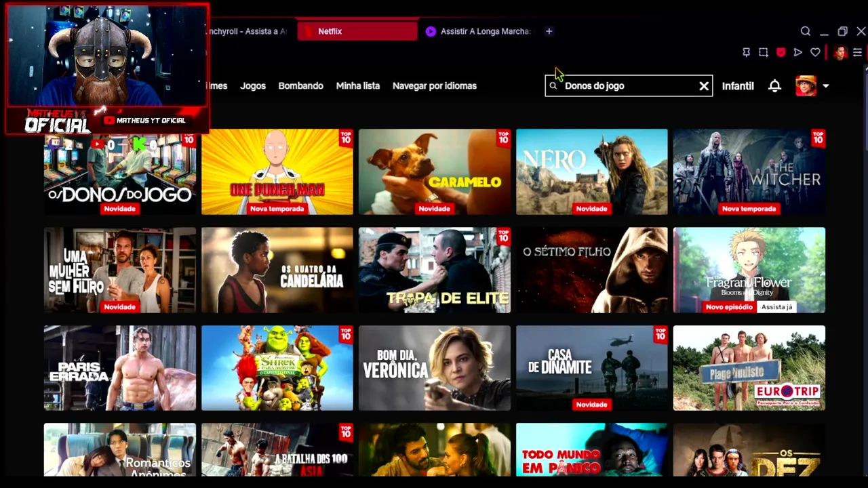
Task: Open the Eurotrip movie card
Action: click(x=749, y=368)
